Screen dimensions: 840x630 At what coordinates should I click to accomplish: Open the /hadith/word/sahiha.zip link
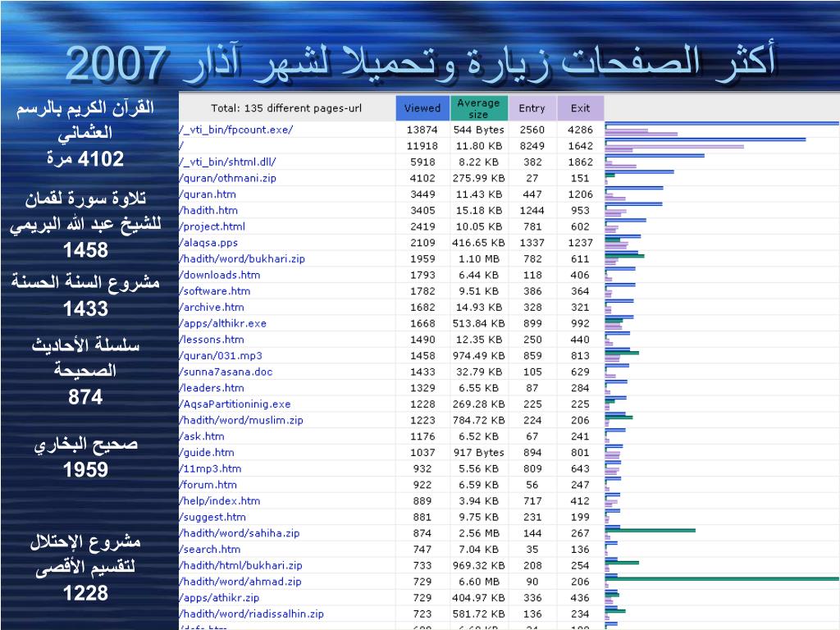pos(240,532)
